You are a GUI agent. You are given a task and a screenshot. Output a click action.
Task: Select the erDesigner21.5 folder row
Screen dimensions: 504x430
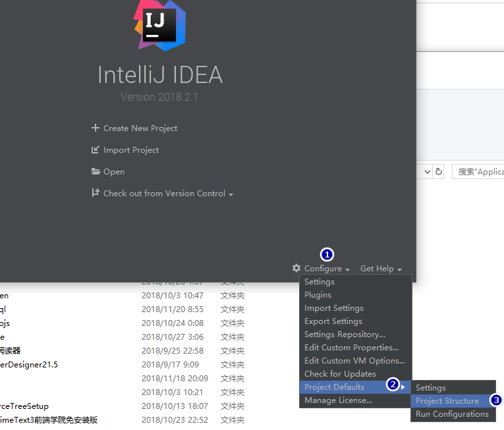click(x=122, y=364)
